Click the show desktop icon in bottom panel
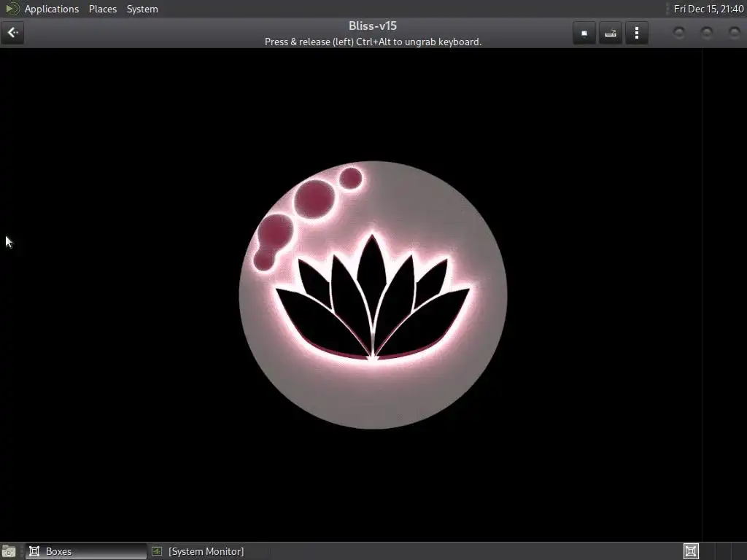747x560 pixels. [9, 551]
